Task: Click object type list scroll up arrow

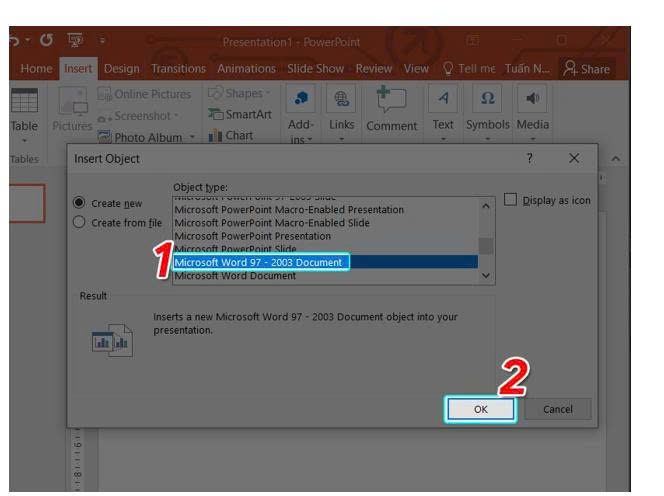Action: (x=486, y=206)
